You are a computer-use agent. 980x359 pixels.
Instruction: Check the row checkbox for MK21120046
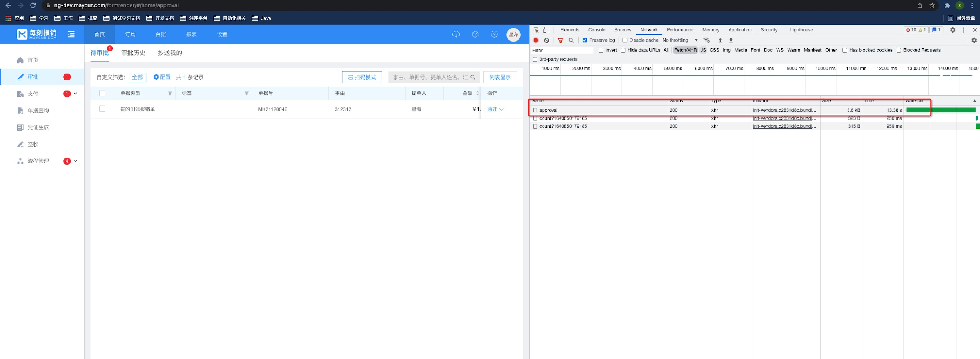click(102, 109)
